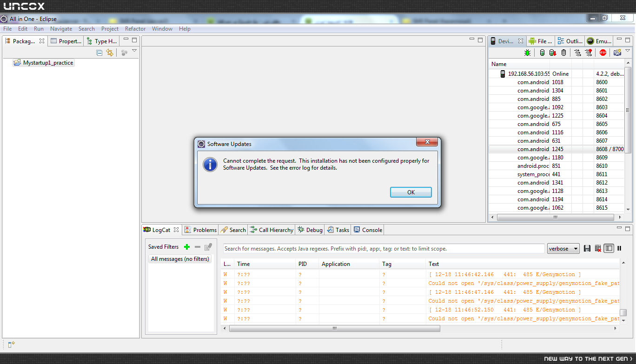Add a new LogCat saved filter

click(x=187, y=247)
